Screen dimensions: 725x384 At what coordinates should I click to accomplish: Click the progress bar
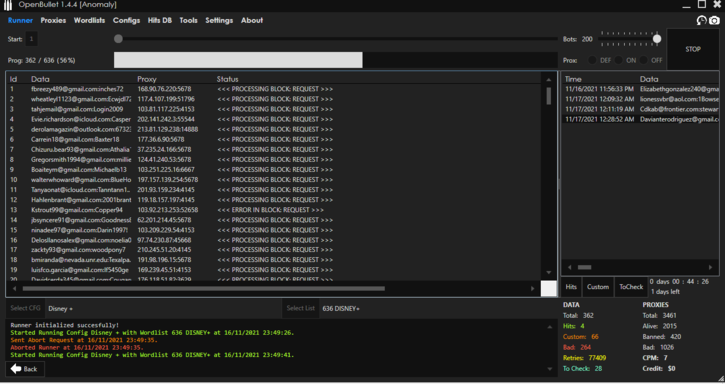pyautogui.click(x=335, y=60)
